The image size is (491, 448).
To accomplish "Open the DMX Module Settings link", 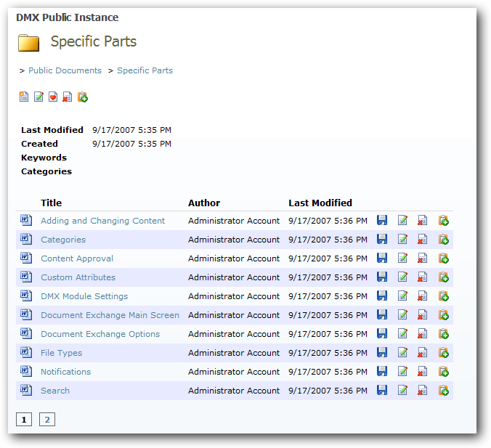I will coord(84,296).
